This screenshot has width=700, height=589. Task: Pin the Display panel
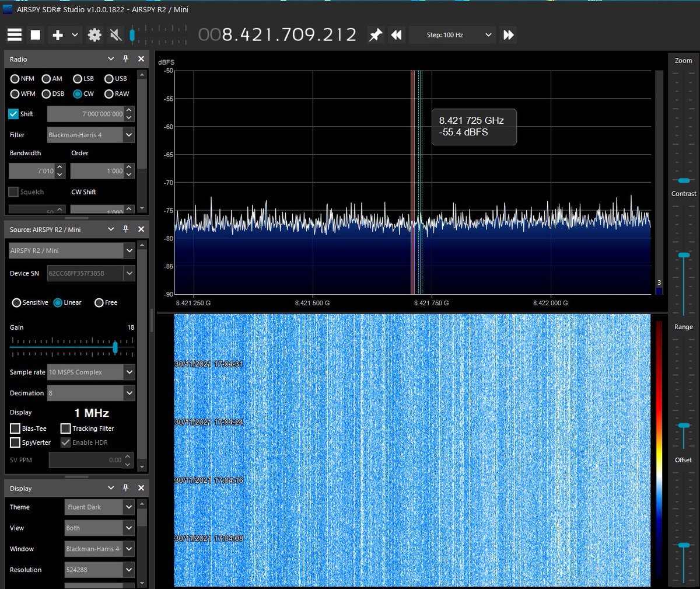click(125, 488)
